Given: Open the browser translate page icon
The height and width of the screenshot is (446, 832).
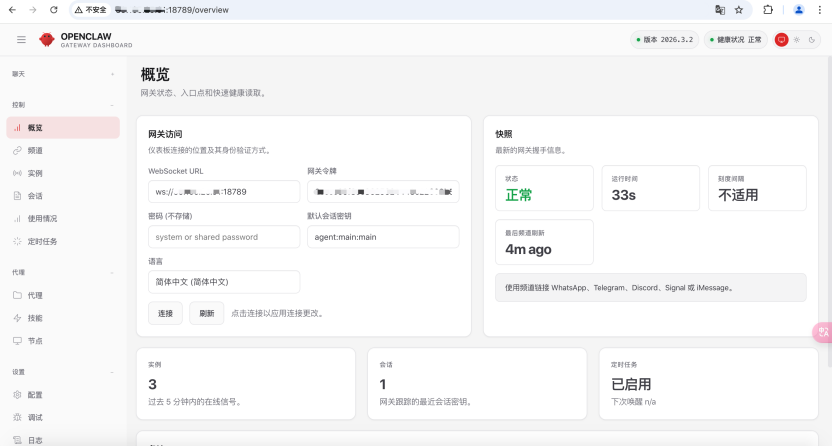Looking at the screenshot, I should 720,10.
